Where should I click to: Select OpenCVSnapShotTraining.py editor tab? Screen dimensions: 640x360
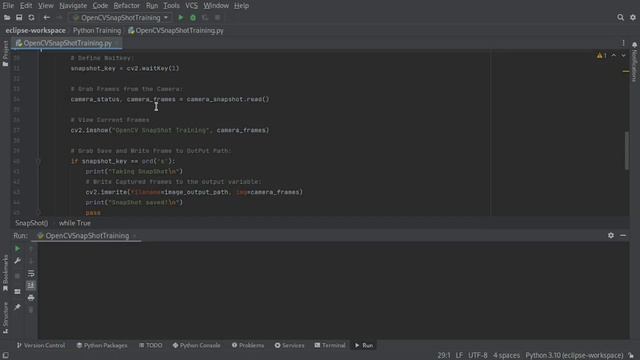click(67, 43)
